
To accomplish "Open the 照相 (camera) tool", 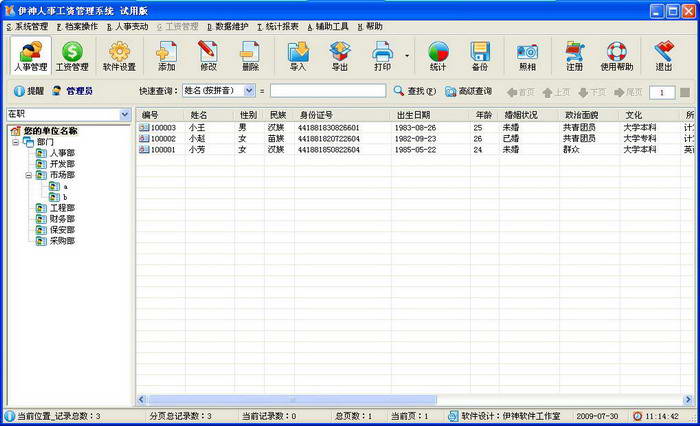I will (x=527, y=56).
